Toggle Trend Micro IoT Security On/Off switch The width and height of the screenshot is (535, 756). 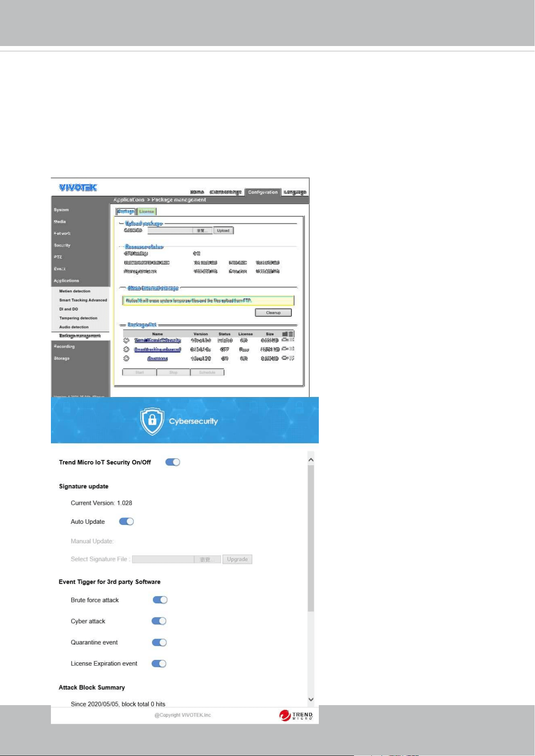click(x=173, y=462)
